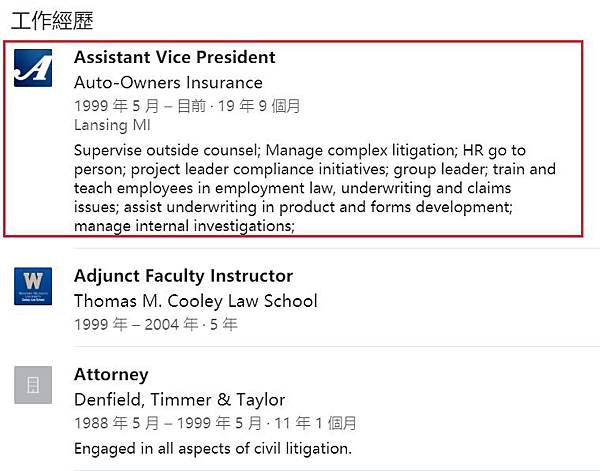Visit the Auto-Owners Insurance company link
Image resolution: width=600 pixels, height=471 pixels.
168,83
